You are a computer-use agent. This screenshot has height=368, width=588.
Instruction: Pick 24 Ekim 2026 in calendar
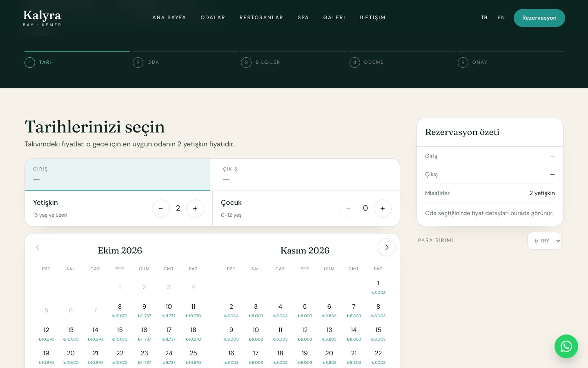click(x=169, y=357)
